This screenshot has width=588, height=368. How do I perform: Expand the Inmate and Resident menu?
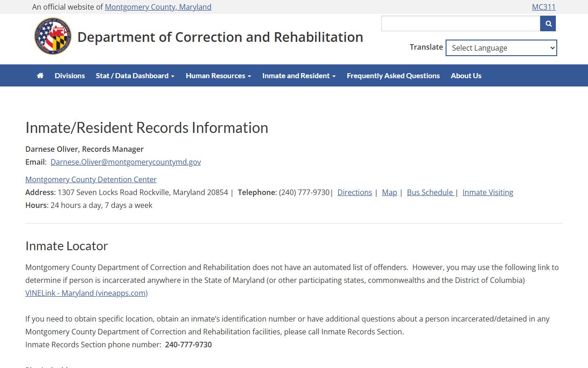pyautogui.click(x=299, y=75)
